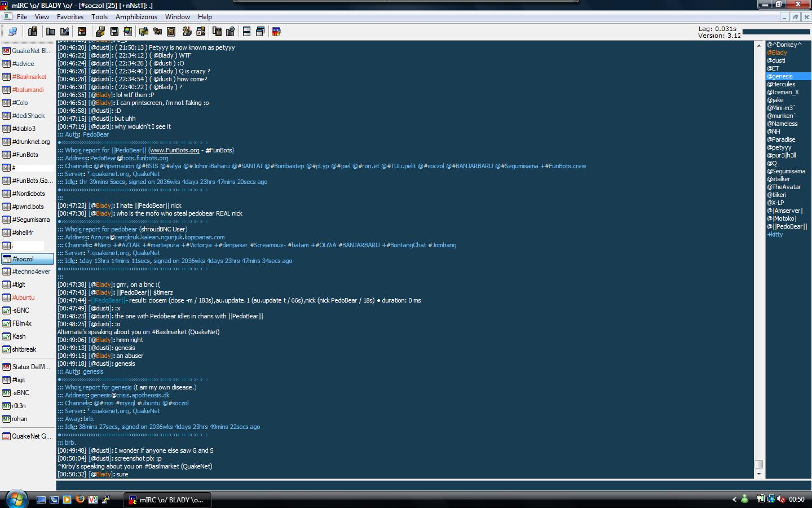The width and height of the screenshot is (812, 508).
Task: Open the Tools menu
Action: (99, 17)
